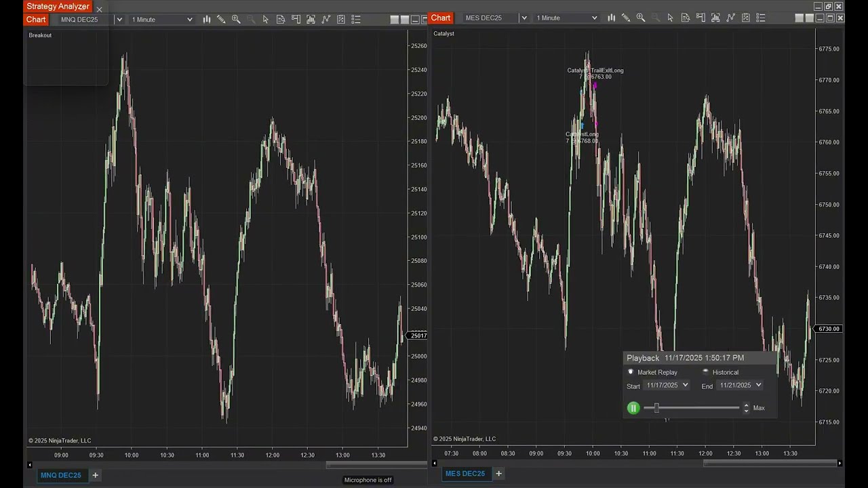Click zoom out icon in MES chart toolbar
The width and height of the screenshot is (868, 488).
656,18
